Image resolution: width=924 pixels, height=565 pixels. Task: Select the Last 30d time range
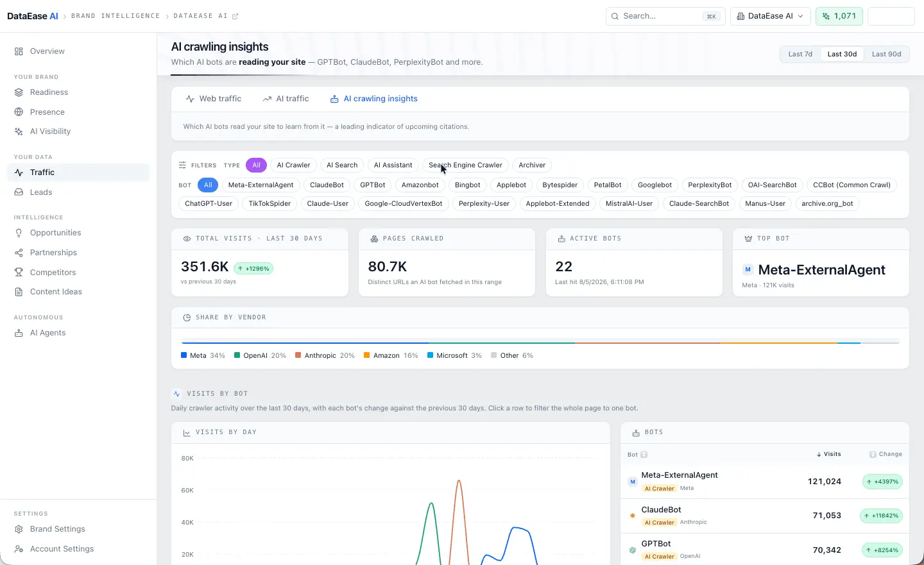pos(842,54)
